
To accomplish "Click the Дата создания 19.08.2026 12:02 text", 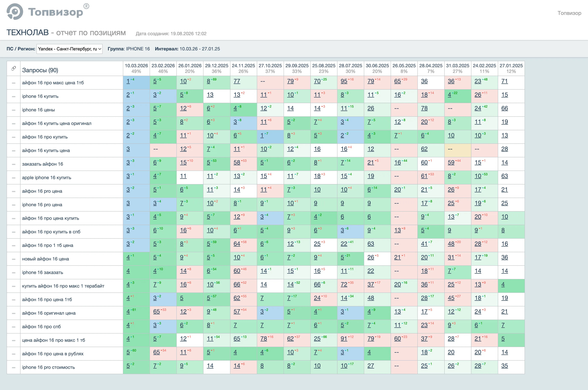I will pyautogui.click(x=171, y=34).
